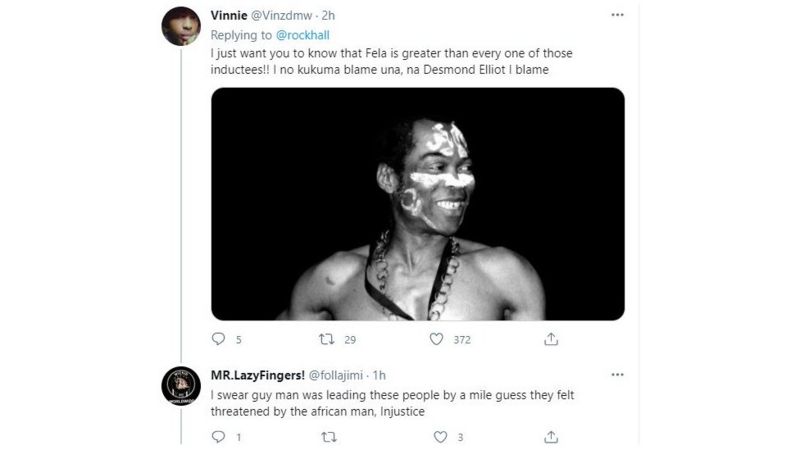
Task: Reply to Vinnie's tweet about Fela
Action: (218, 340)
